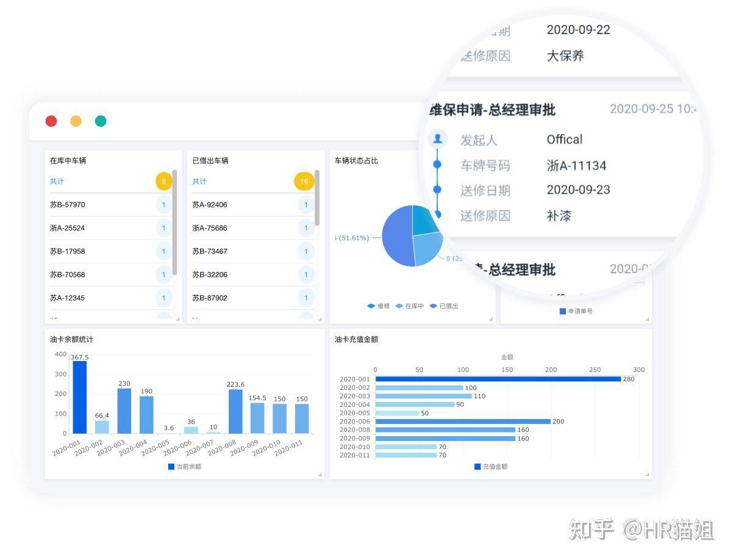
Task: Click count badge beside 苏A-92406
Action: point(306,204)
